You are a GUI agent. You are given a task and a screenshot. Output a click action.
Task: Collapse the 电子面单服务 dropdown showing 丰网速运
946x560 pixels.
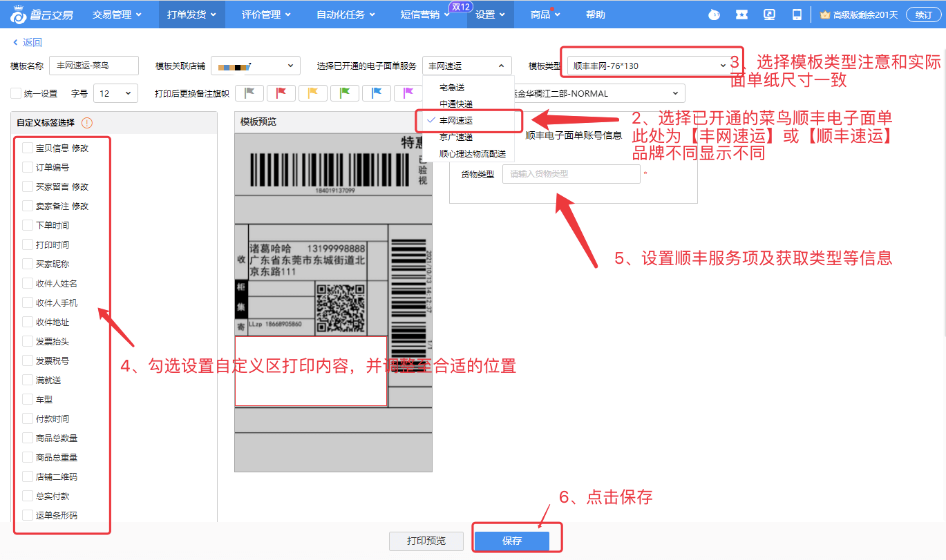pos(467,66)
